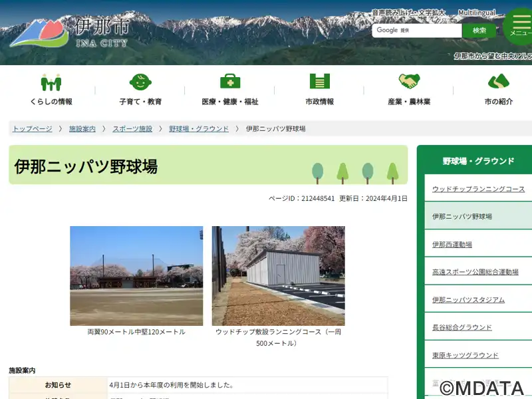Screen dimensions: 532x399
Task: Open 伊那西運動場 sidebar link
Action: coord(452,244)
